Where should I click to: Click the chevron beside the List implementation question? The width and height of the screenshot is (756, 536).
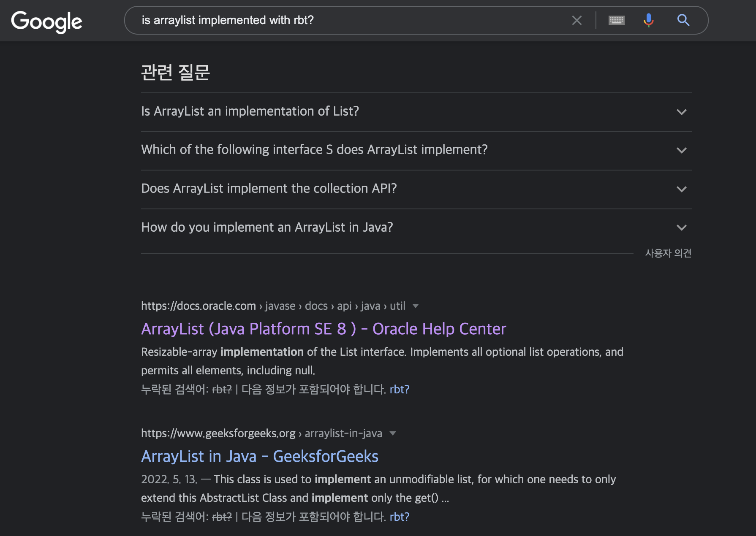click(681, 112)
